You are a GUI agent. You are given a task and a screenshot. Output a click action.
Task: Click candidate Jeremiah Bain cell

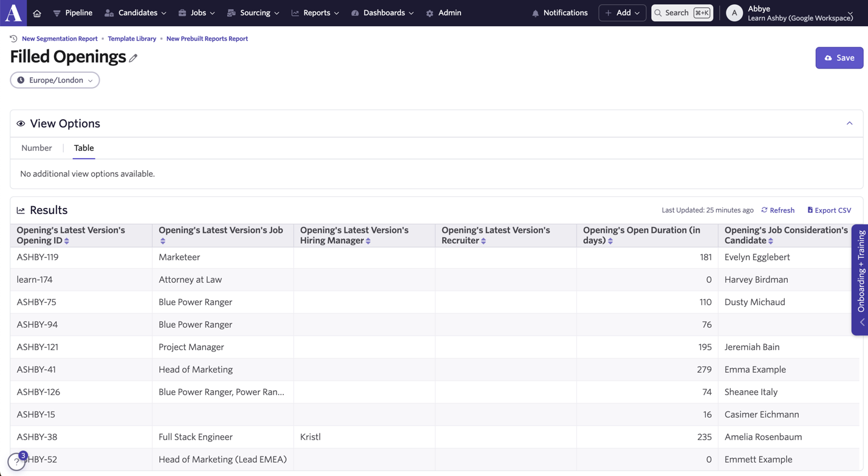[788, 347]
